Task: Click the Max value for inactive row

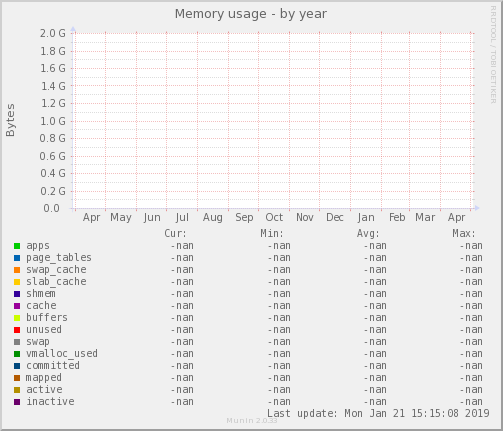Action: [x=471, y=402]
